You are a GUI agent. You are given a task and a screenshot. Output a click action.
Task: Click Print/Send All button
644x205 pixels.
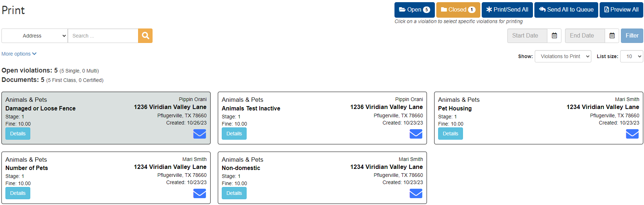(x=507, y=10)
